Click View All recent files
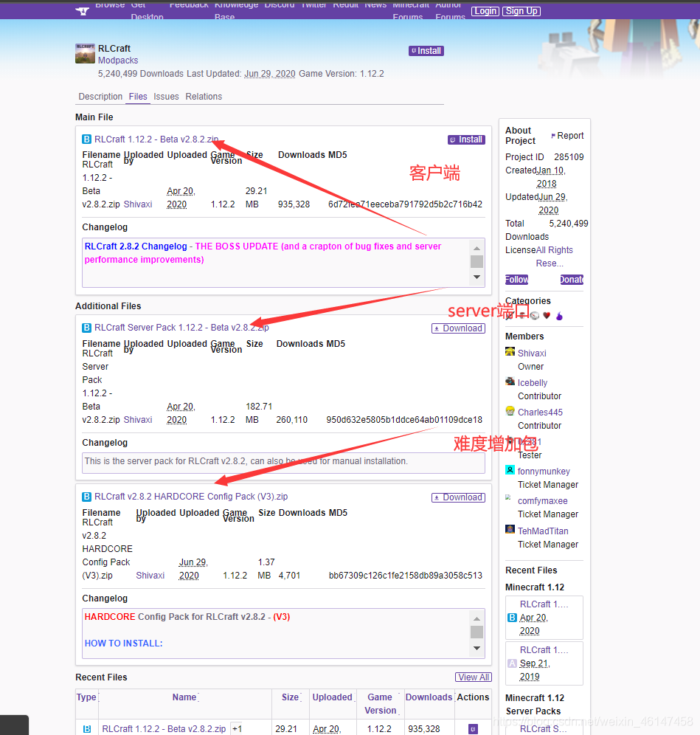This screenshot has height=735, width=700. click(x=474, y=677)
